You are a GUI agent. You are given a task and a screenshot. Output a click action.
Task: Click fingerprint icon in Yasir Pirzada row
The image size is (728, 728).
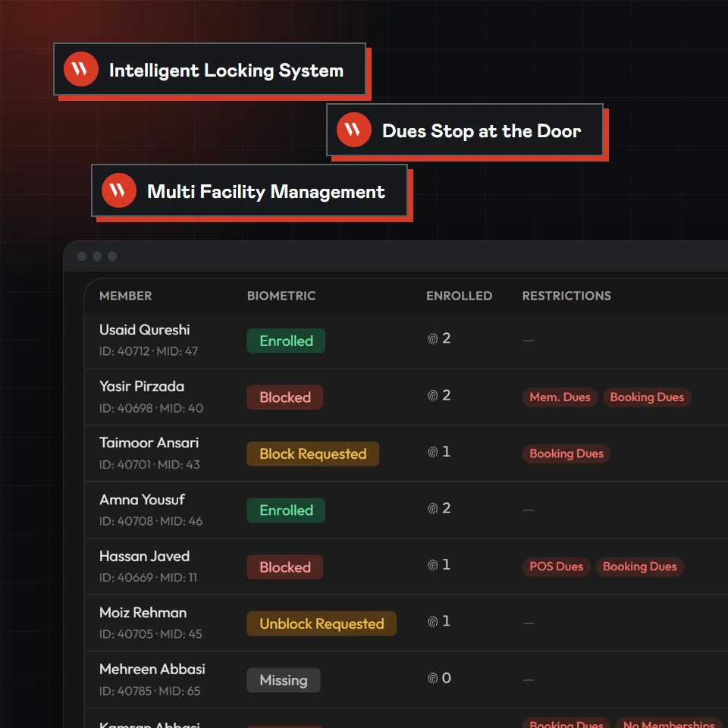432,396
